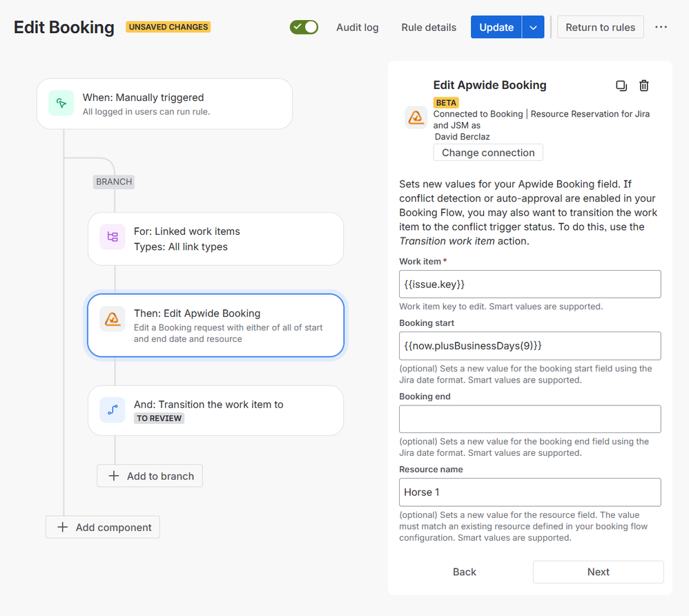Click the purple linked work items branch icon
The height and width of the screenshot is (616, 689).
point(112,238)
